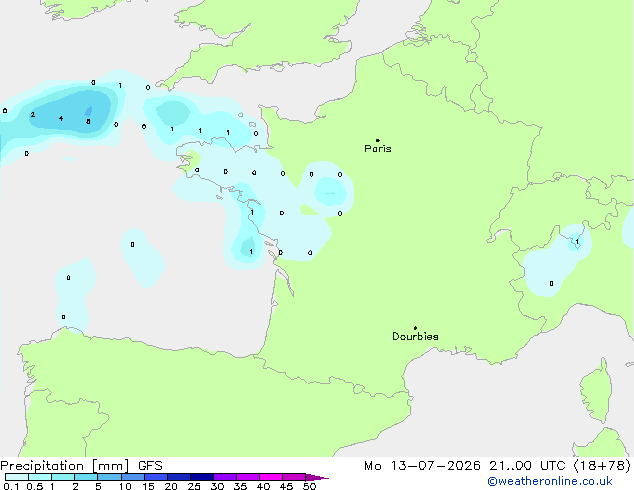Select the 'Precipitation [mm] GFS' map title
Image resolution: width=634 pixels, height=490 pixels.
81,466
